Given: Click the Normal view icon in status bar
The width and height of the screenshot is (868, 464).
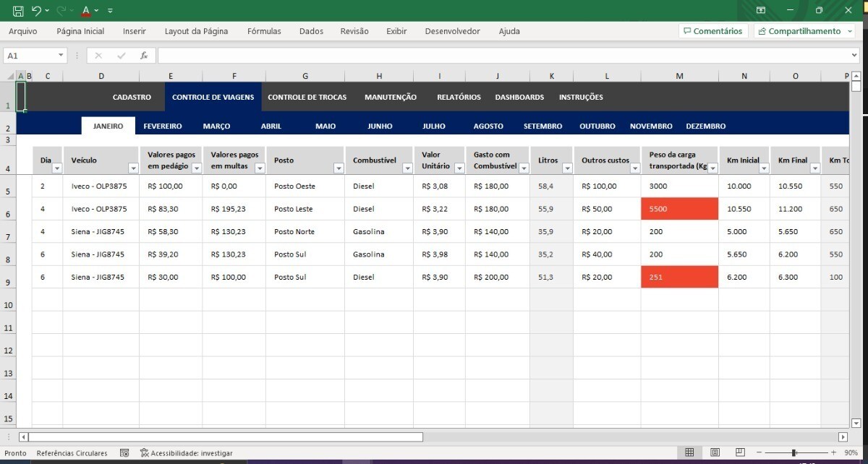Looking at the screenshot, I should pos(689,452).
